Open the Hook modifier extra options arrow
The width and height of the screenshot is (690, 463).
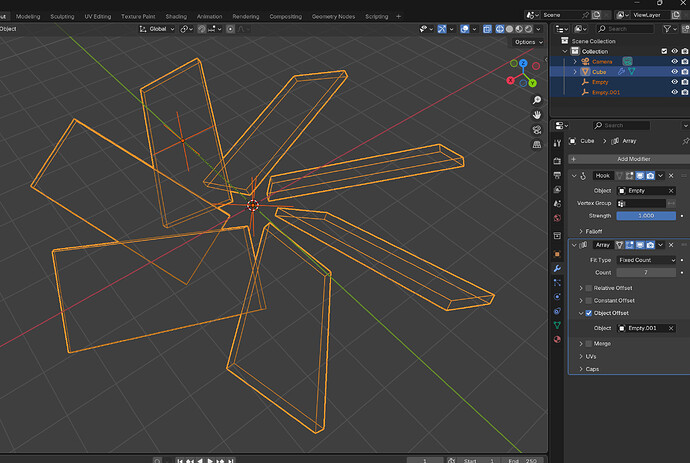pyautogui.click(x=661, y=176)
